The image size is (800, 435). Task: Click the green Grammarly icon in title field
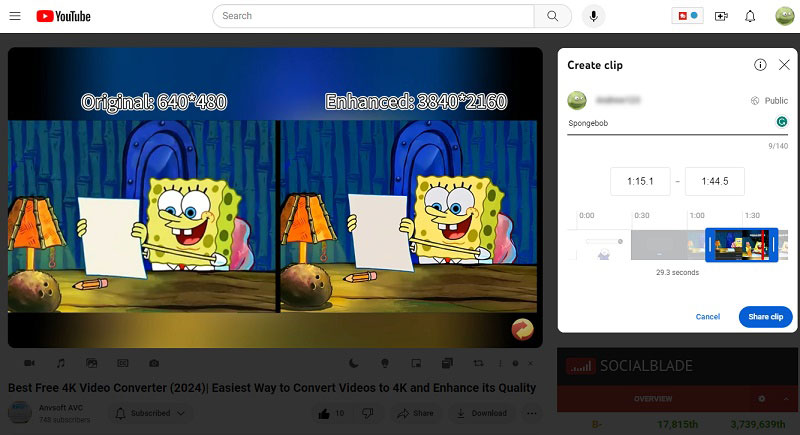tap(782, 122)
